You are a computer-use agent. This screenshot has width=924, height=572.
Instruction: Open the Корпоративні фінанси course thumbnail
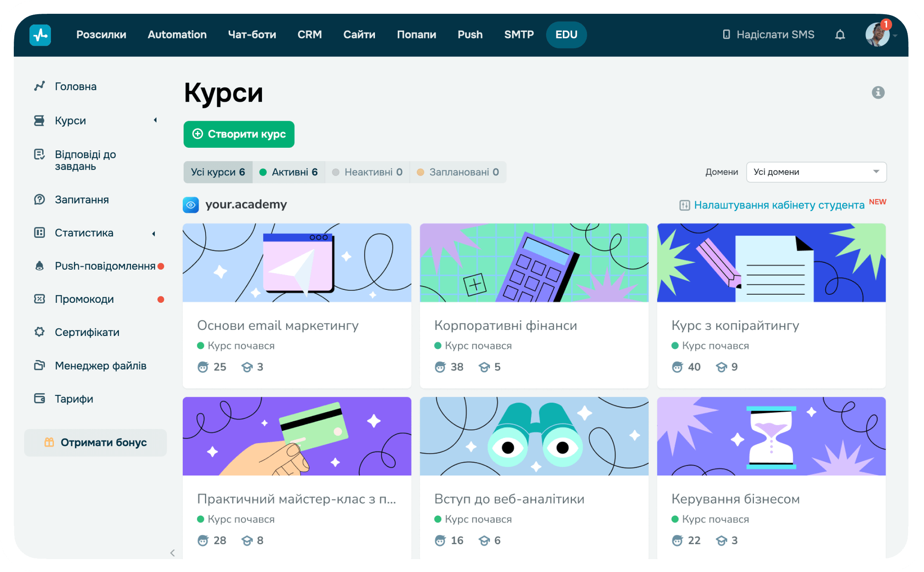534,263
